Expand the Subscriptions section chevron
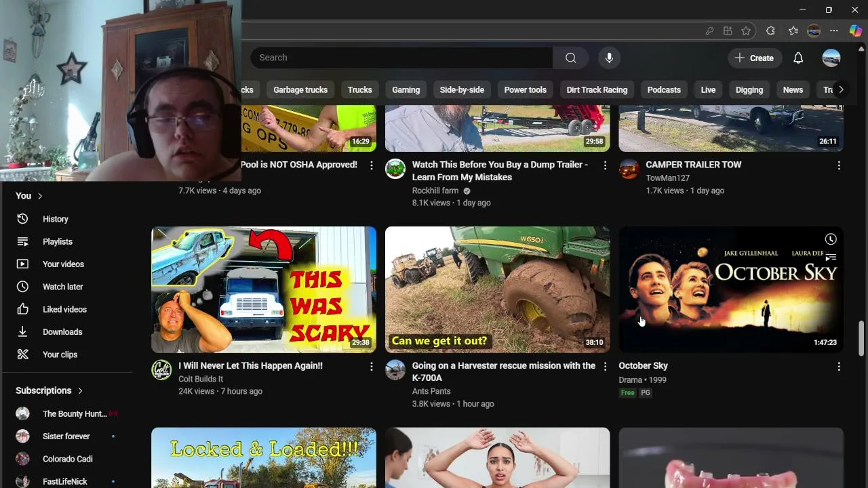 80,391
